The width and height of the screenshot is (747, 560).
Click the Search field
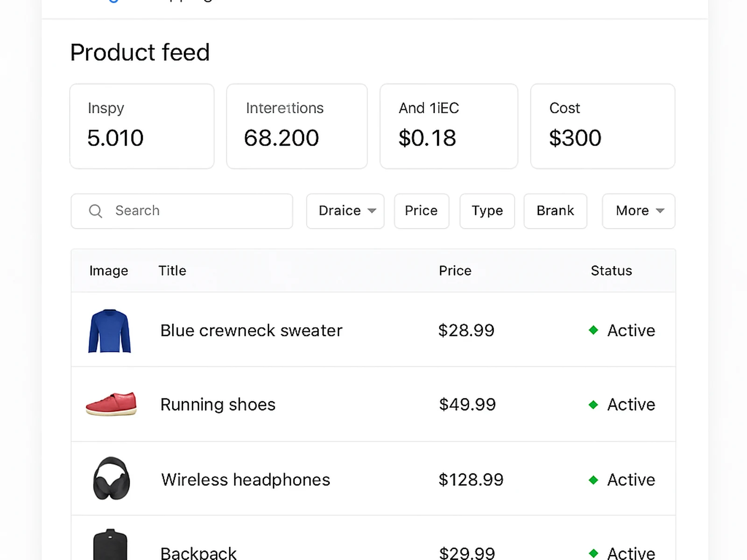(x=182, y=211)
